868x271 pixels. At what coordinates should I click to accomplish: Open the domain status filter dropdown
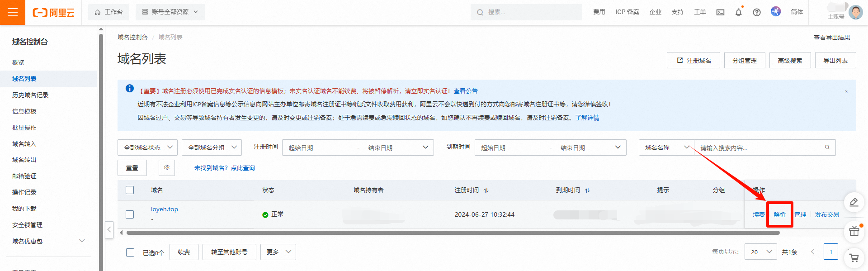tap(147, 147)
